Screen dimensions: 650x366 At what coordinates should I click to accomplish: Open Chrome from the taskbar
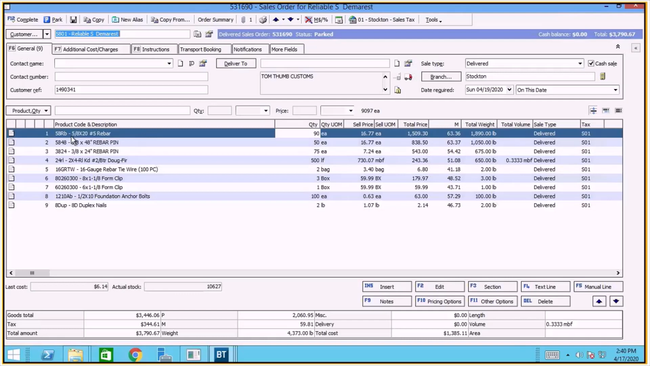135,355
